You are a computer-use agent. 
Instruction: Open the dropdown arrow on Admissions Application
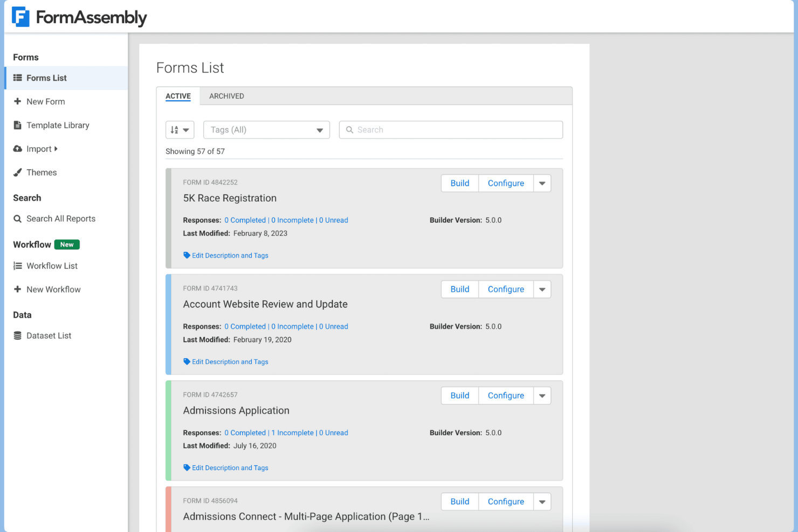[542, 395]
